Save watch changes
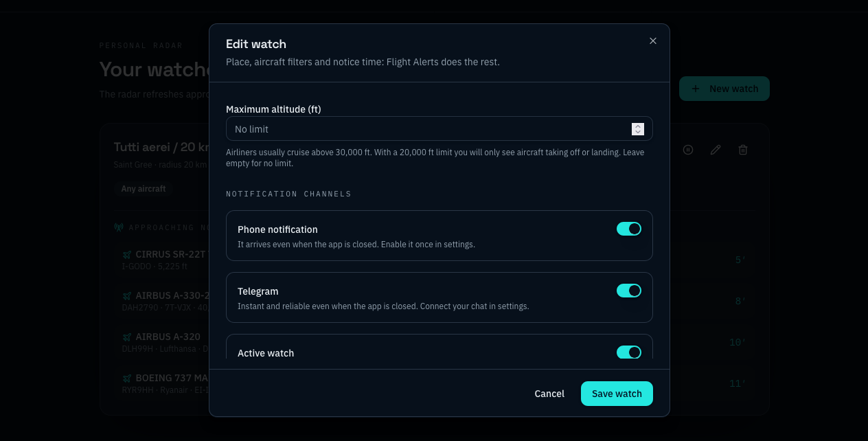The width and height of the screenshot is (868, 441). [617, 394]
